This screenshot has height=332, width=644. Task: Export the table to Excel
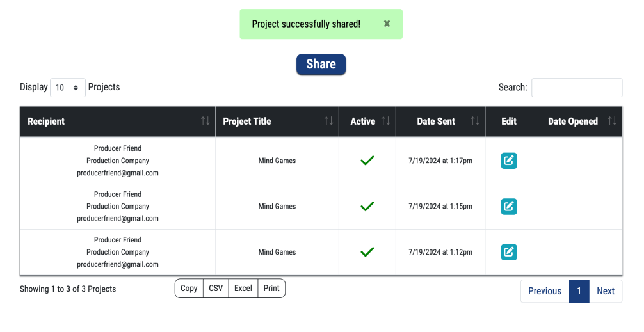pos(243,289)
